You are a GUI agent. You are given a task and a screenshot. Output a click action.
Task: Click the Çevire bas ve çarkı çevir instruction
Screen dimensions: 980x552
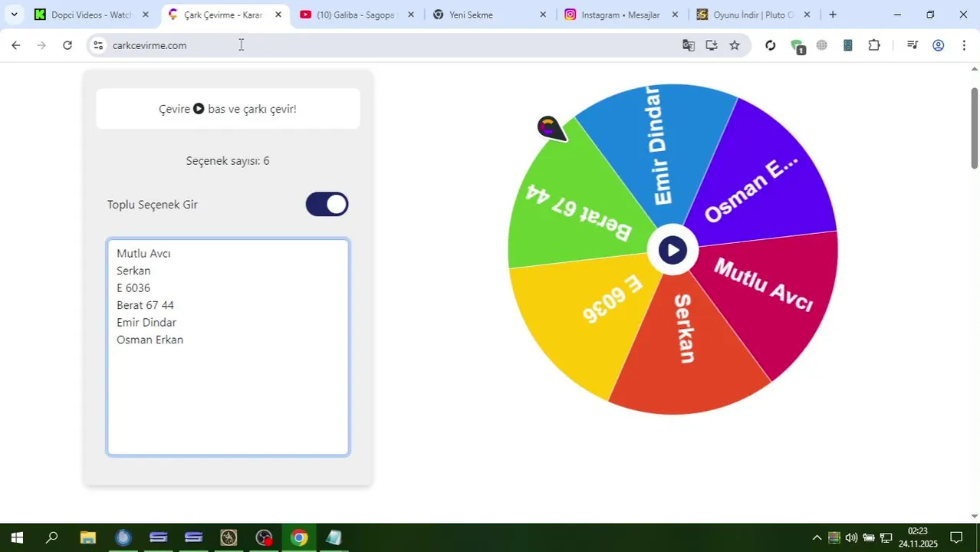click(228, 109)
